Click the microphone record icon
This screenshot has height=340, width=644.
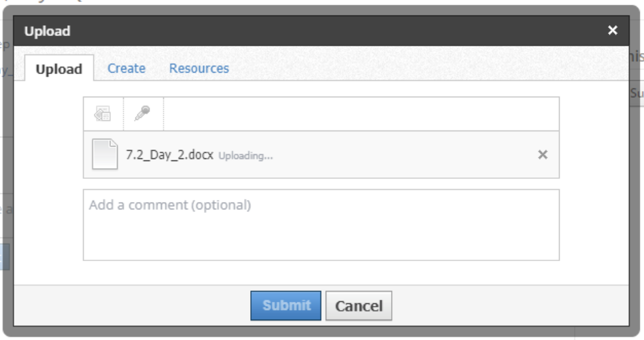point(143,114)
